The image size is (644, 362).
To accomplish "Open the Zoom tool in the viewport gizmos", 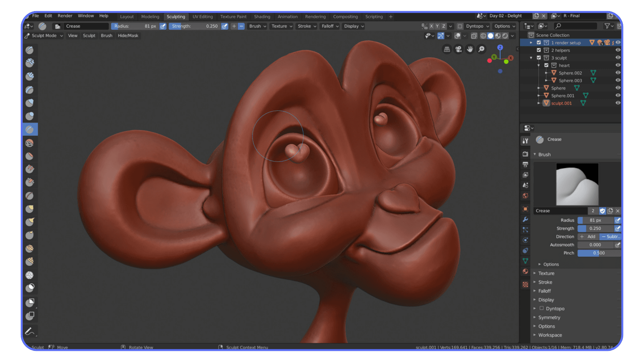I will tap(481, 49).
